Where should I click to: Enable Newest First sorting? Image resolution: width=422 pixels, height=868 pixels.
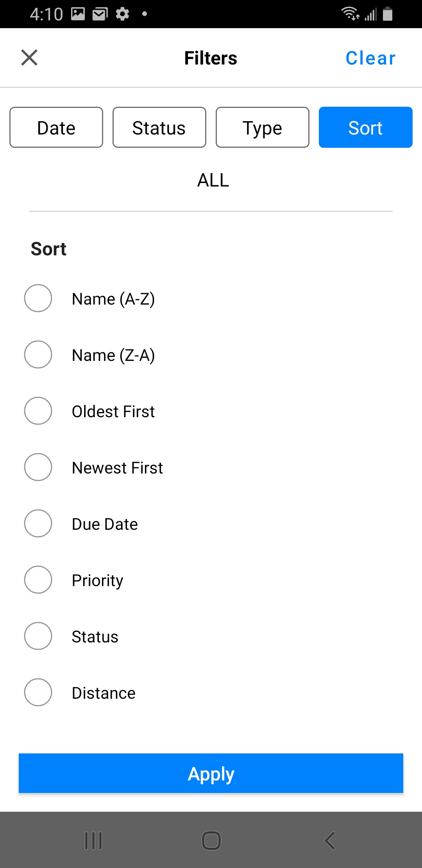coord(38,467)
